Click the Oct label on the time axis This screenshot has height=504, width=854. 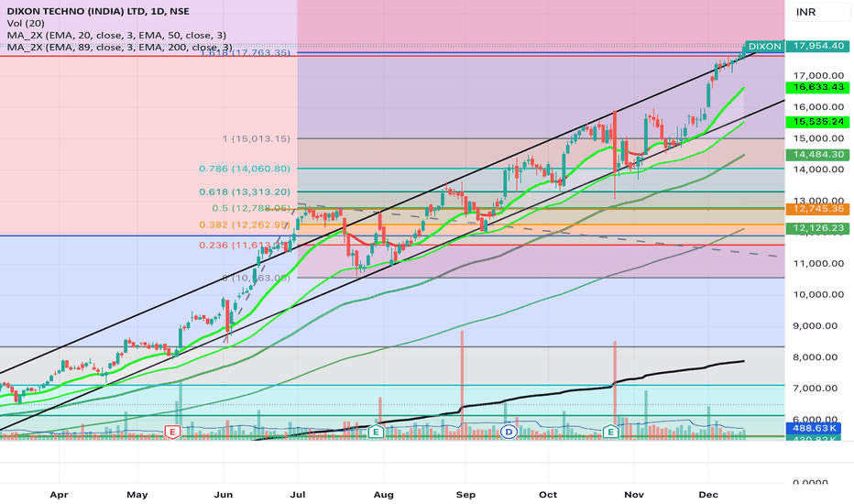pyautogui.click(x=548, y=495)
